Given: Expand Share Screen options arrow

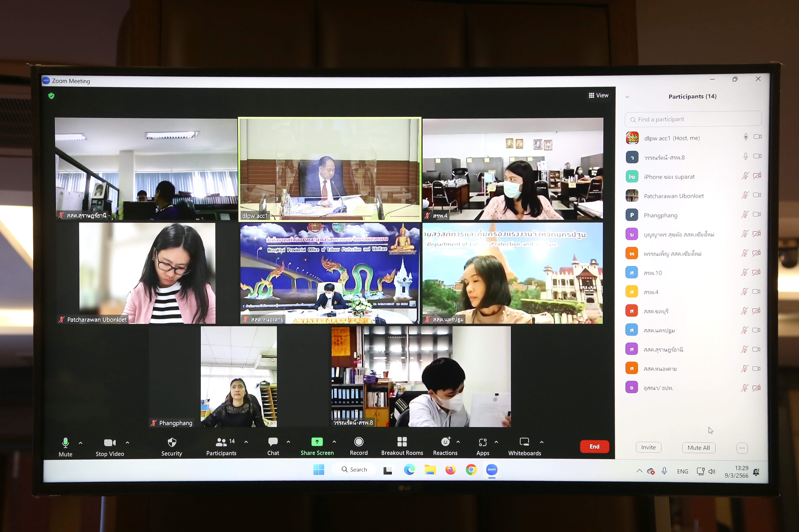Looking at the screenshot, I should tap(334, 442).
